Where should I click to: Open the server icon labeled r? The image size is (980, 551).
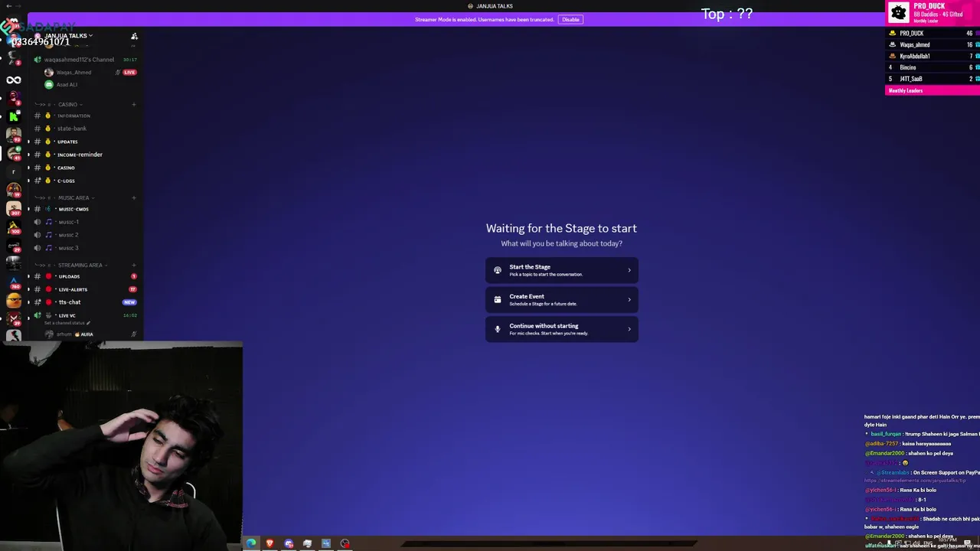pyautogui.click(x=13, y=171)
